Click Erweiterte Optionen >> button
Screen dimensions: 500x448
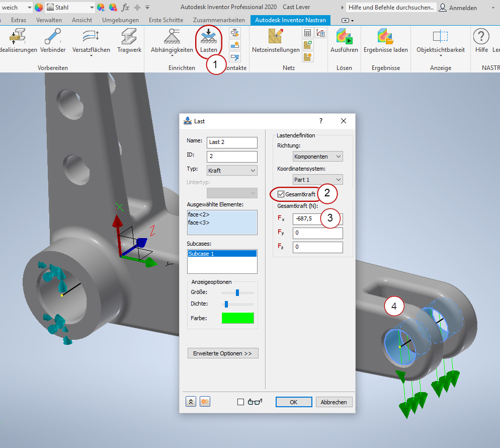(222, 353)
